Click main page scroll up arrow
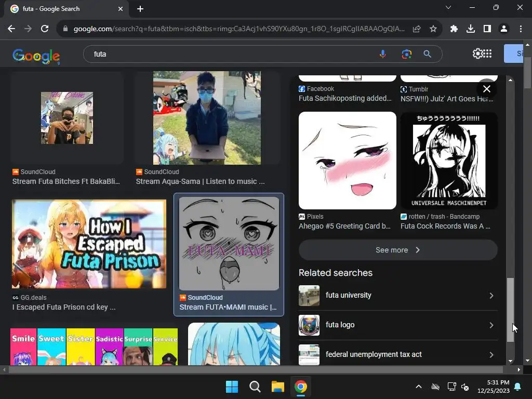 tap(527, 45)
